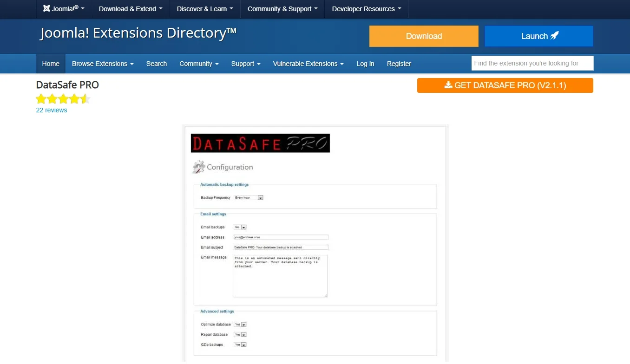Open the Developer Resources menu
Image resolution: width=630 pixels, height=364 pixels.
(367, 9)
